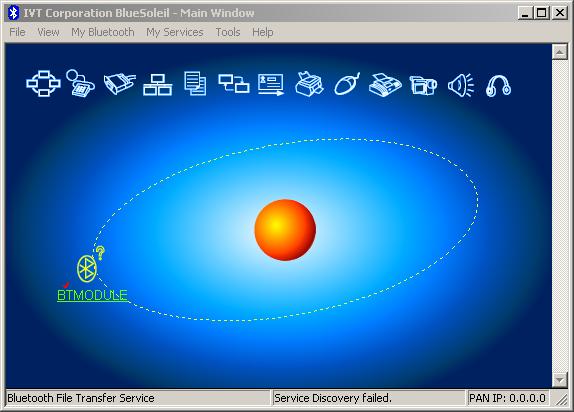This screenshot has height=412, width=574.
Task: Open the My Bluetooth menu
Action: coord(103,32)
